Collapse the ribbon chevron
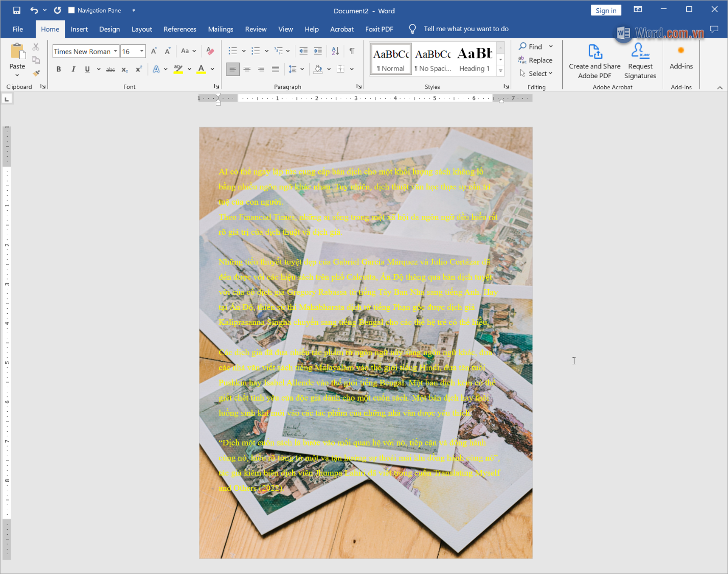The height and width of the screenshot is (574, 728). 720,87
